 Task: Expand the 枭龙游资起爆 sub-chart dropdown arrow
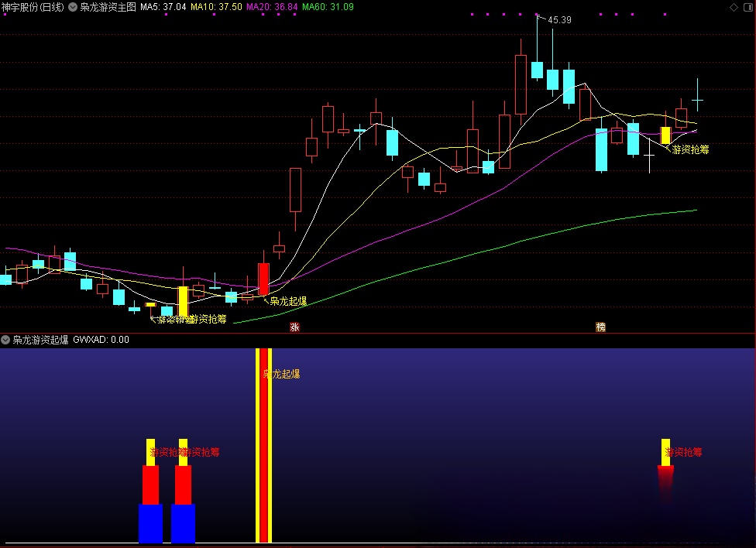pyautogui.click(x=6, y=340)
